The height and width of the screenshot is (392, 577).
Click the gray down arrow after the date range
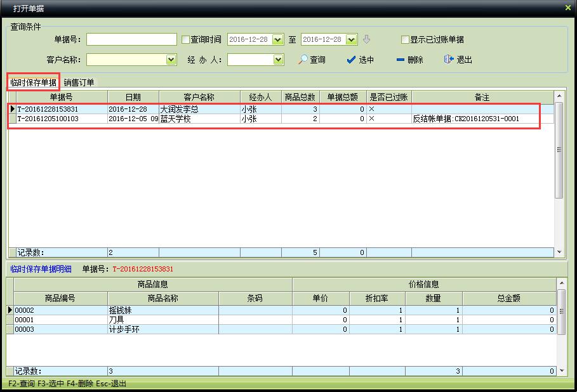click(366, 39)
